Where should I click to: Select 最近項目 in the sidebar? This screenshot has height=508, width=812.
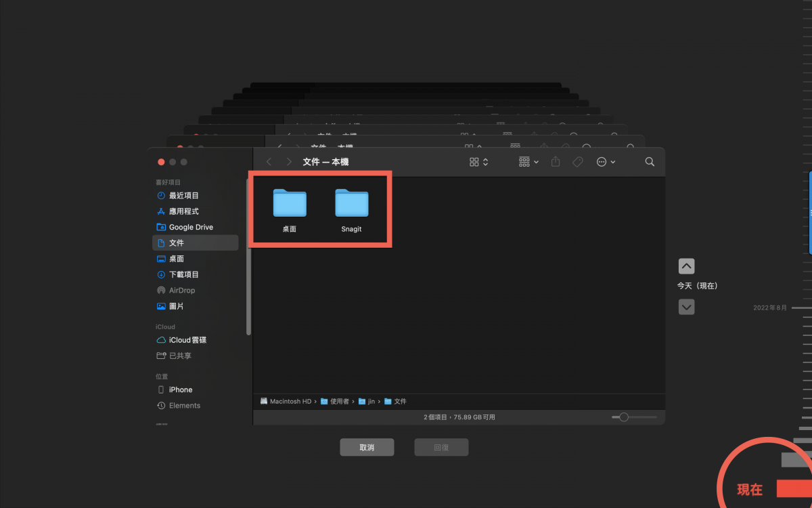[196, 195]
